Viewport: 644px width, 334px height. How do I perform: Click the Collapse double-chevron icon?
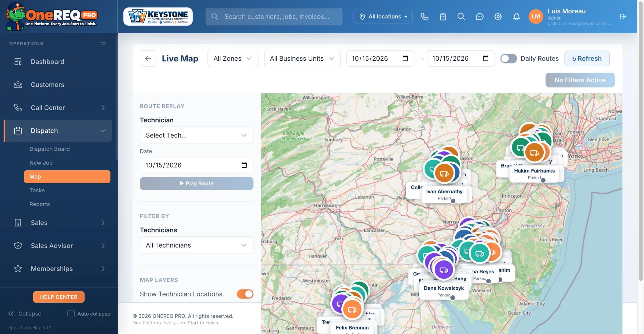click(11, 314)
